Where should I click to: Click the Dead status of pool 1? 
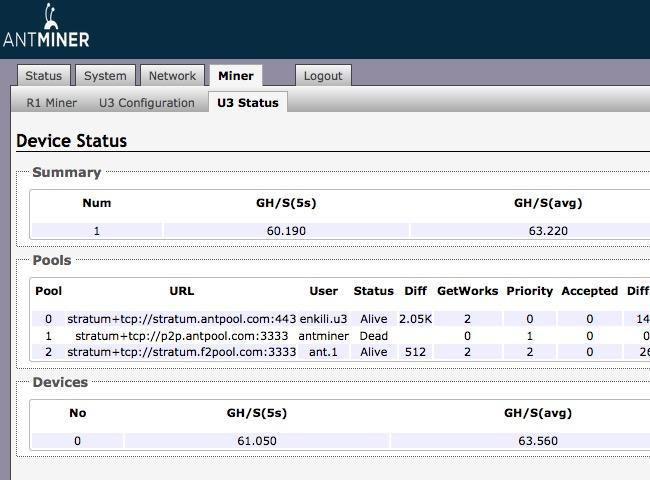click(374, 336)
